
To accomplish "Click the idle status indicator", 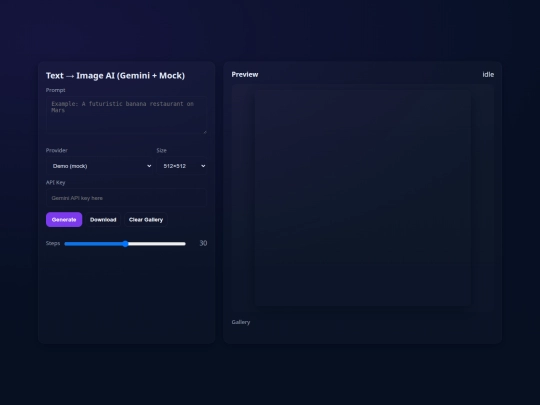I will (x=488, y=74).
